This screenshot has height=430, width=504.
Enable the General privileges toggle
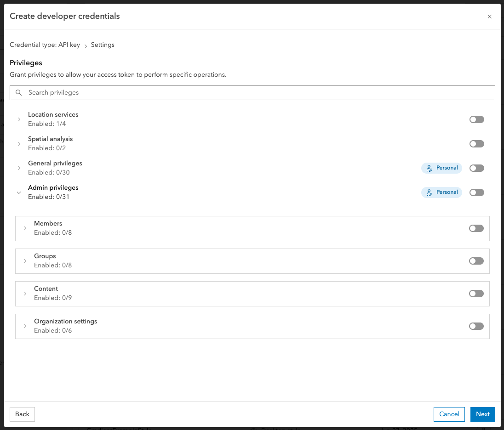(x=477, y=168)
